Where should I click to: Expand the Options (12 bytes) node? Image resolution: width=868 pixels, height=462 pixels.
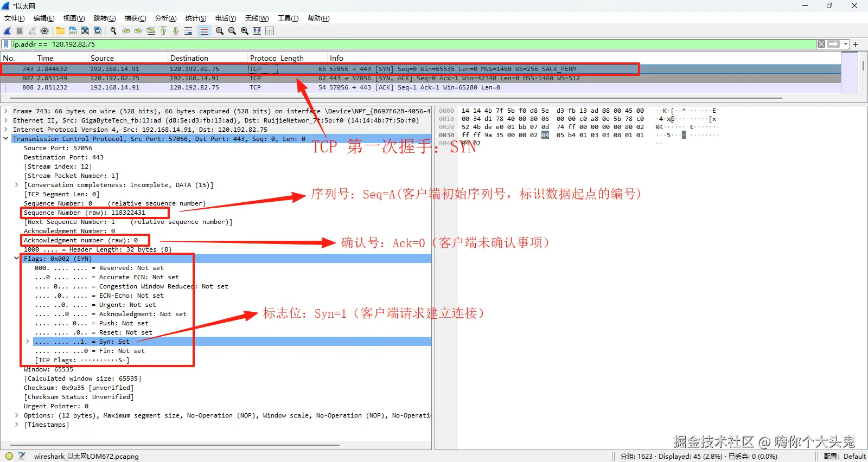click(x=17, y=415)
